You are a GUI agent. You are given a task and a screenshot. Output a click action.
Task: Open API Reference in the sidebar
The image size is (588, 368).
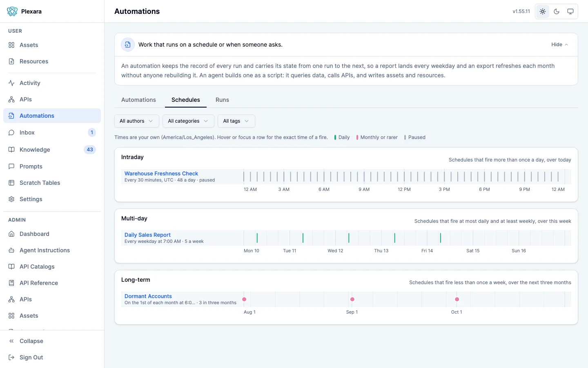[52, 283]
